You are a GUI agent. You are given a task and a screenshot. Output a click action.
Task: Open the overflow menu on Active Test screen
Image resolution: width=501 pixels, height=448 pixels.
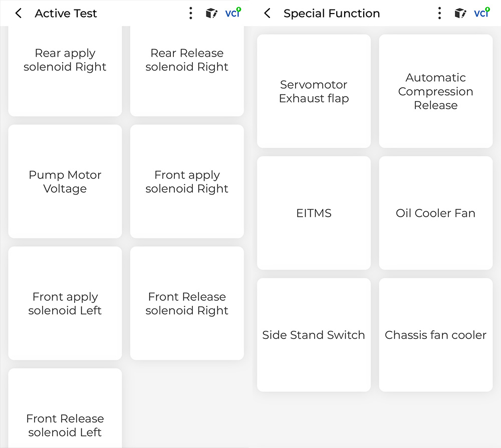point(191,14)
